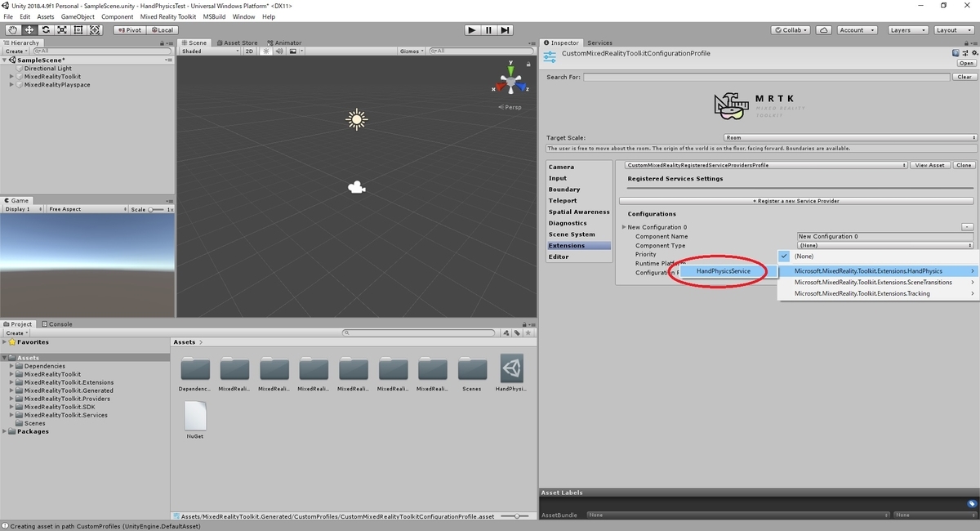This screenshot has height=531, width=980.
Task: Open the cloud services icon button
Action: click(x=824, y=30)
